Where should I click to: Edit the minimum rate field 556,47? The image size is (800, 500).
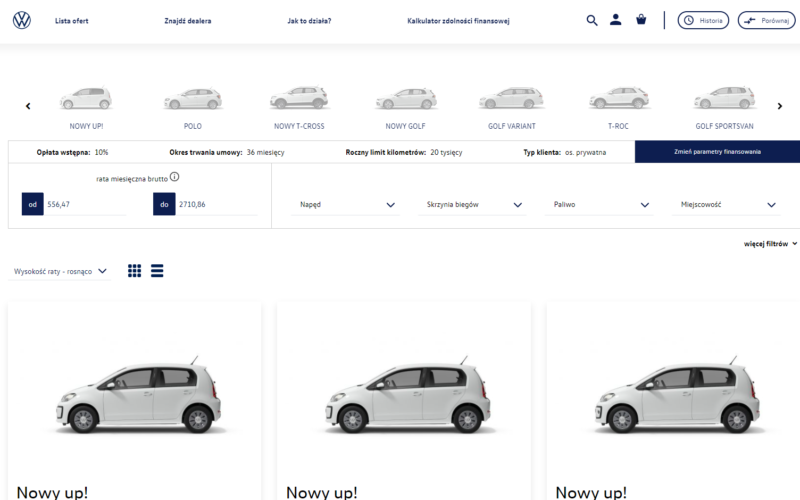[84, 204]
